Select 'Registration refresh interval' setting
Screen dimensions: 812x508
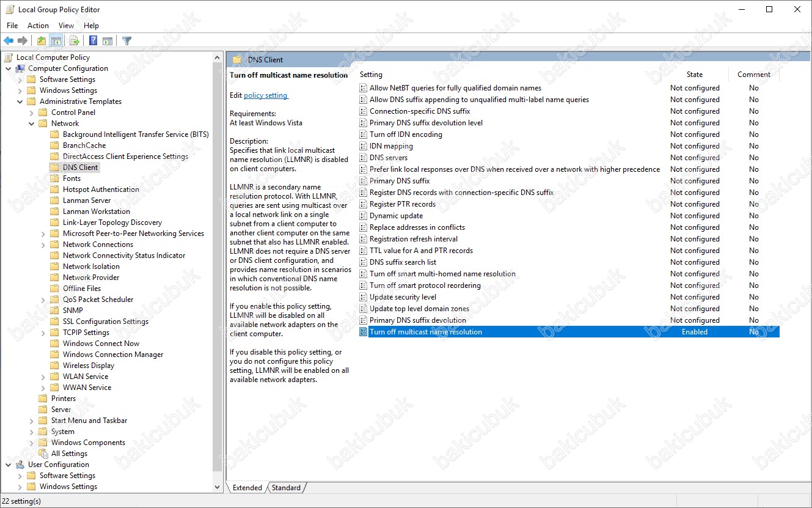[414, 239]
